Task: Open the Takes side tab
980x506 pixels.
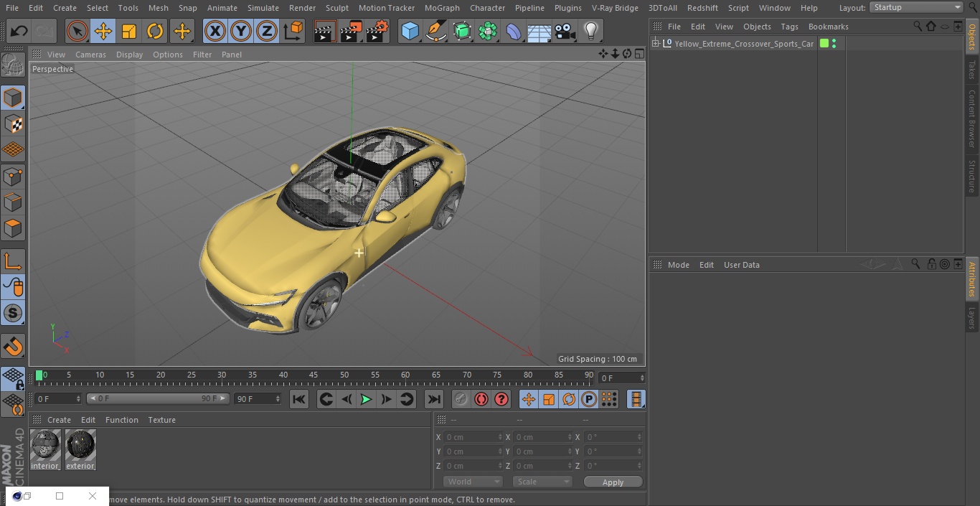Action: tap(972, 70)
